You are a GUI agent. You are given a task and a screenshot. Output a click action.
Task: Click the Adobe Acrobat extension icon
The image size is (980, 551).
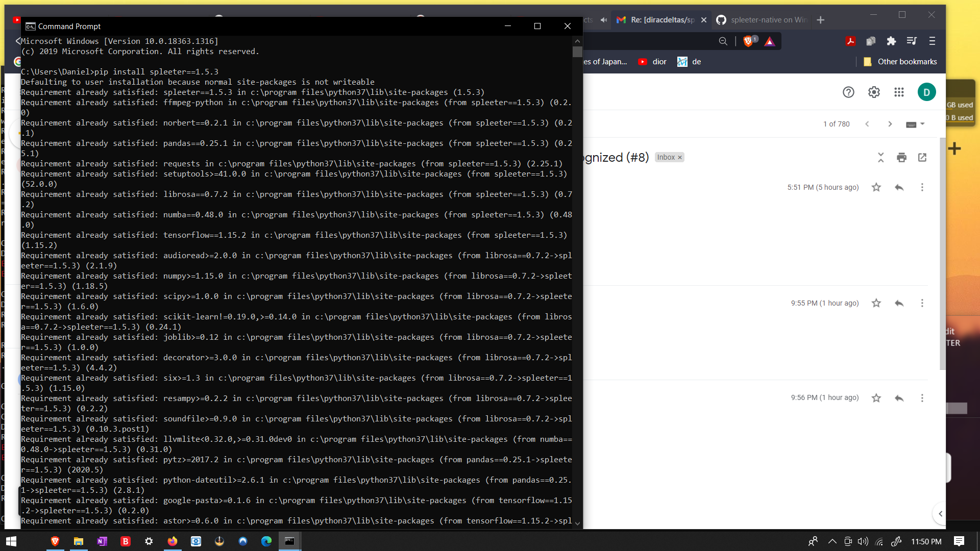point(850,41)
